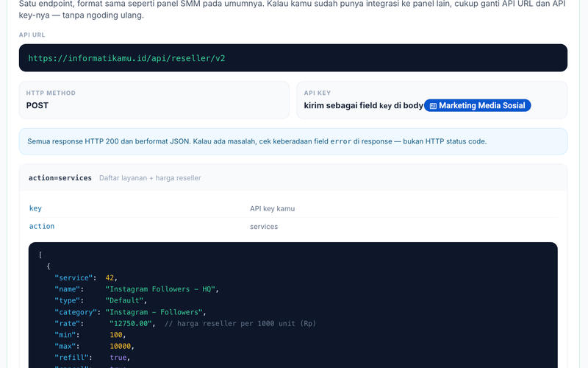Click "Instagram Followers - HQ" string
Screen dimensions: 588x368
160,289
